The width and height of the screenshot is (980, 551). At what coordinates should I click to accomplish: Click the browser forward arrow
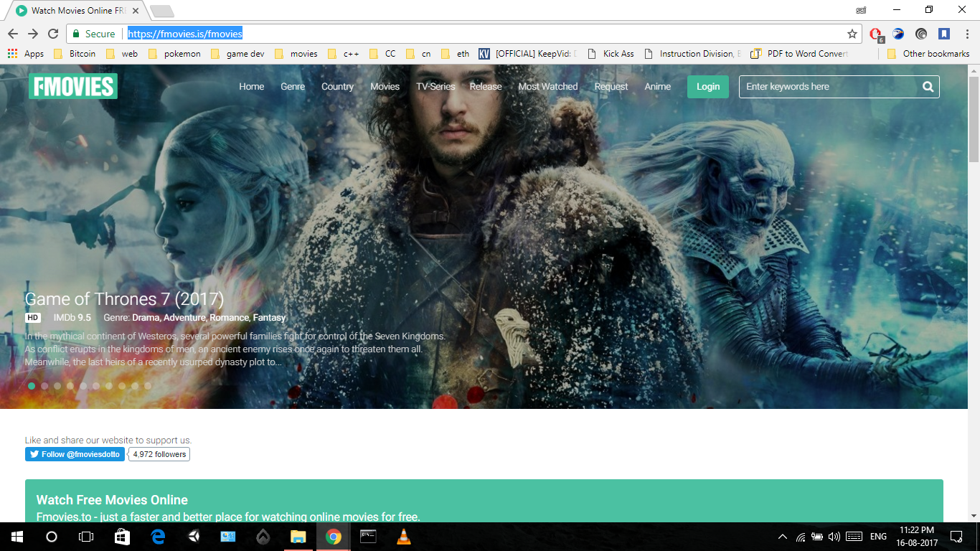[x=33, y=34]
